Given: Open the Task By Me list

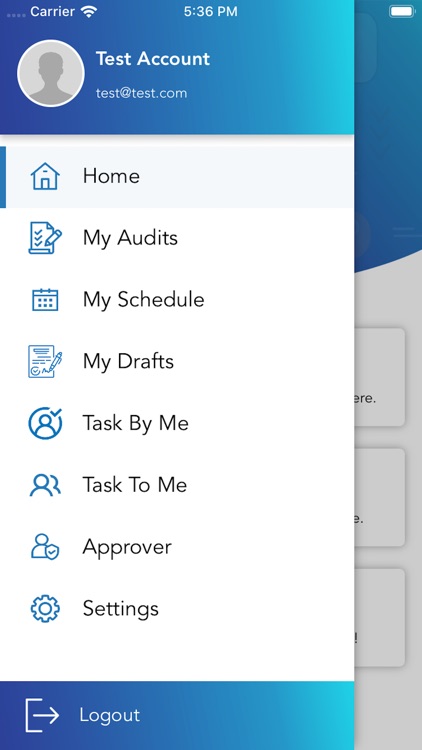Looking at the screenshot, I should (177, 423).
